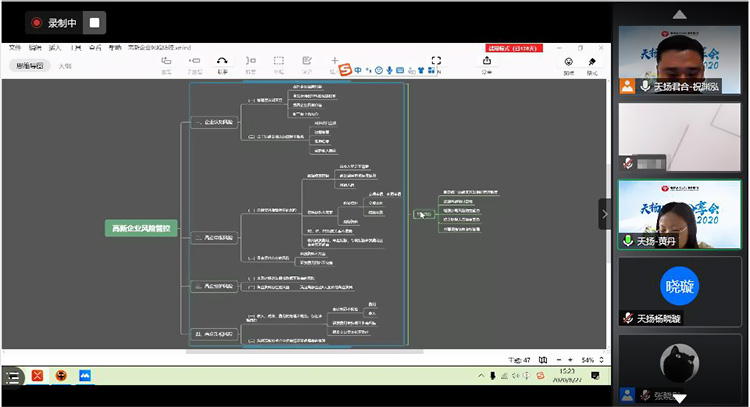The image size is (750, 407).
Task: Open the 文件 menu in XMind
Action: [15, 47]
